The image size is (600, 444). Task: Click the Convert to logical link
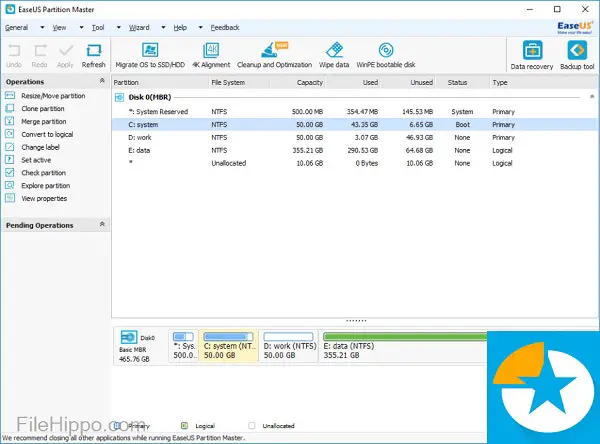tap(47, 134)
